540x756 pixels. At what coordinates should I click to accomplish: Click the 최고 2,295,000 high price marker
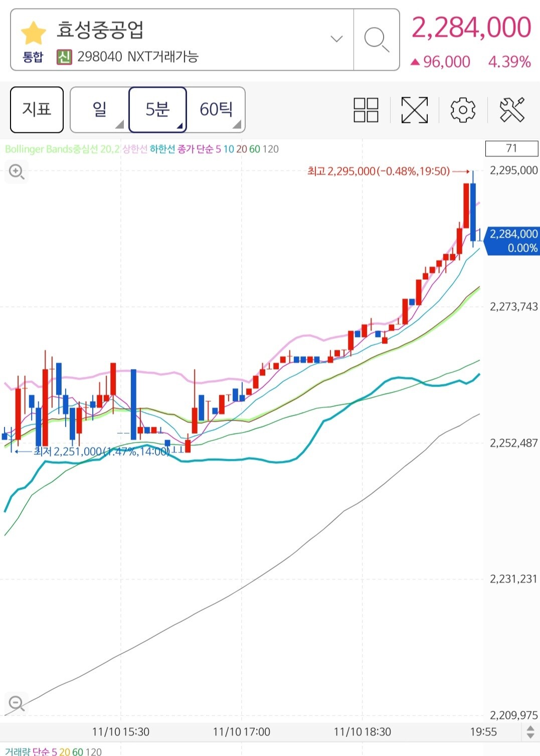[379, 171]
